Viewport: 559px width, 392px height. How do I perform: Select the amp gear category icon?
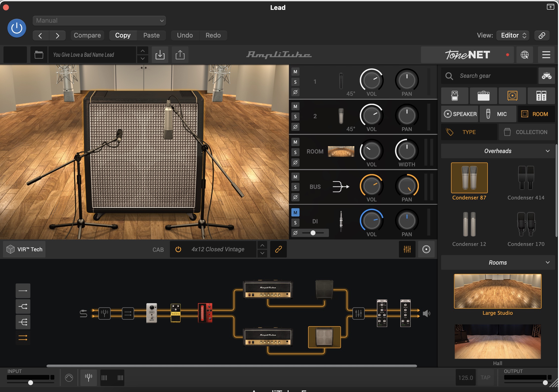(x=483, y=96)
